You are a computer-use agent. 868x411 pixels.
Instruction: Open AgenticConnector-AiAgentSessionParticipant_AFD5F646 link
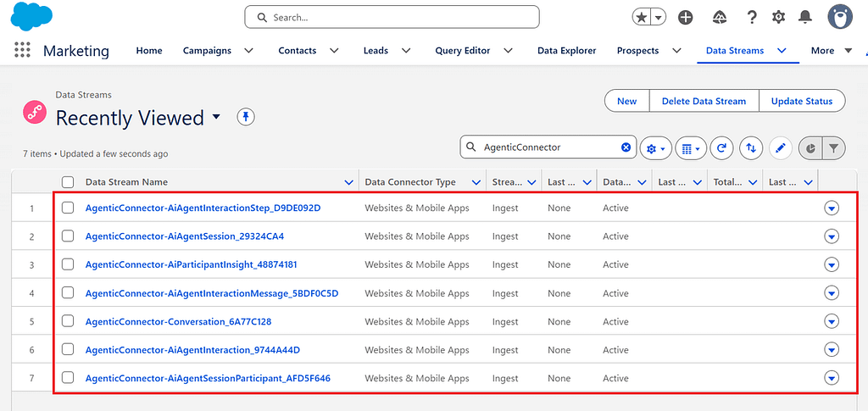click(x=208, y=378)
